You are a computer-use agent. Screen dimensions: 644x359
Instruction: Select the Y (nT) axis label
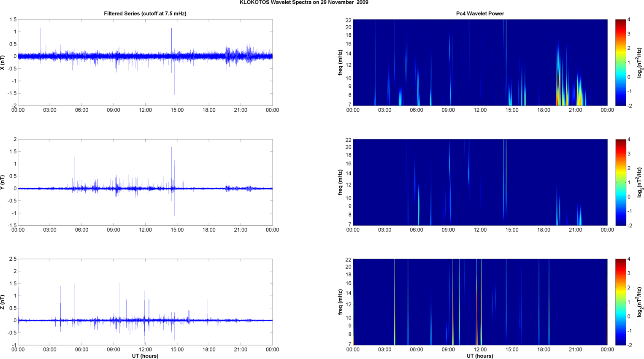pyautogui.click(x=3, y=182)
